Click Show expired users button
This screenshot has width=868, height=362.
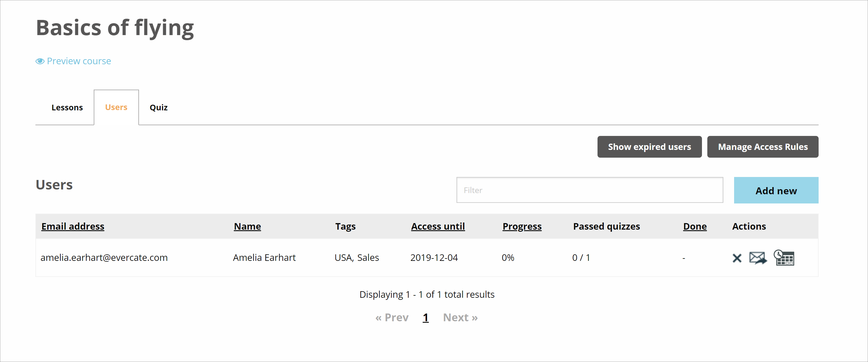pos(649,147)
